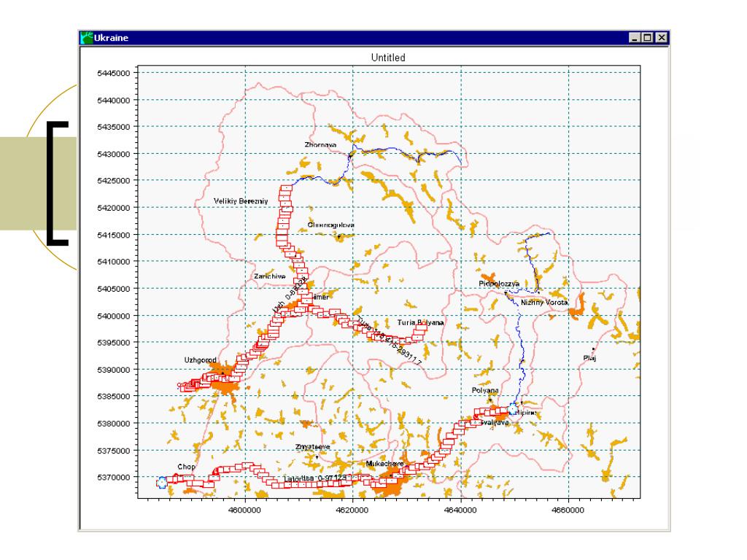Screen dimensions: 747x560
Task: Select the 'Untitled' map title
Action: (x=388, y=58)
